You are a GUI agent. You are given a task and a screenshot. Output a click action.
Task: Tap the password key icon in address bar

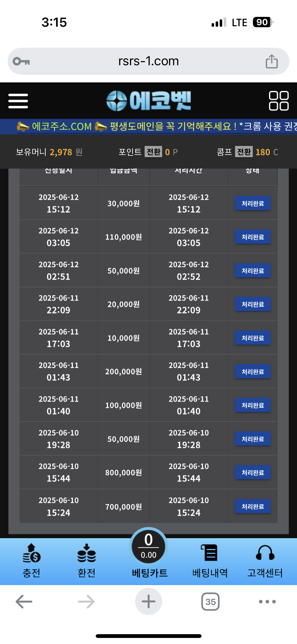21,61
